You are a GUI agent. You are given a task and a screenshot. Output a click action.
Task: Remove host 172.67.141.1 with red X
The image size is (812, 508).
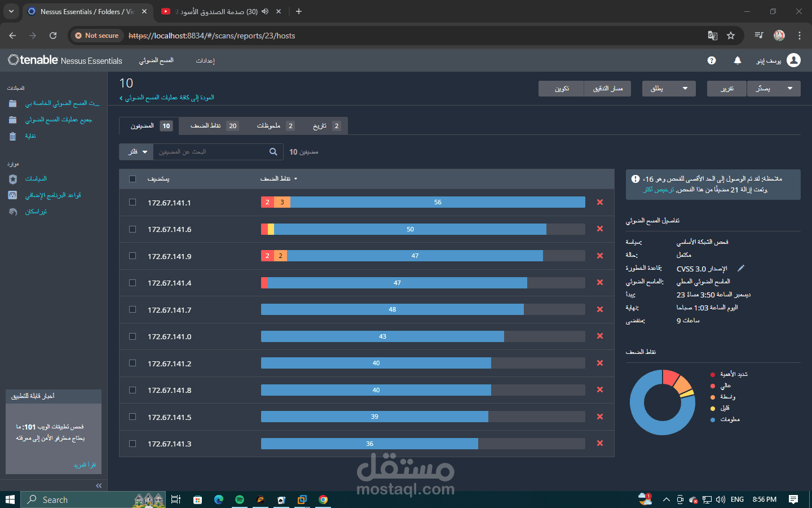600,202
